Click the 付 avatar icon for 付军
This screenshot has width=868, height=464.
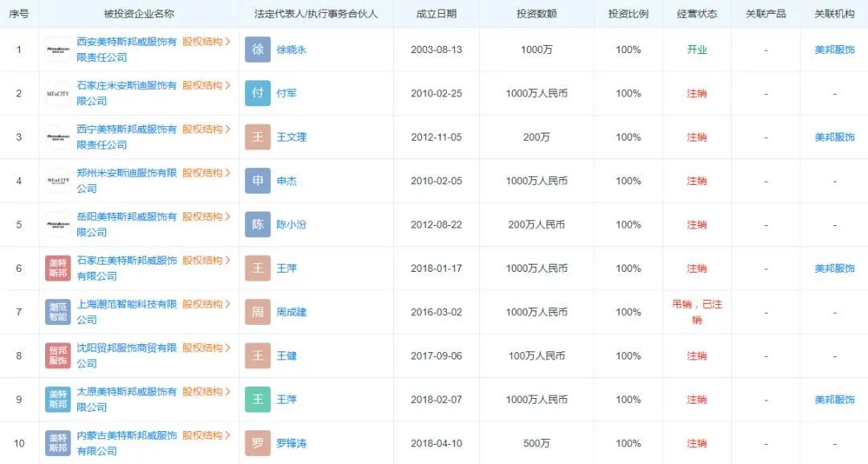pos(257,93)
